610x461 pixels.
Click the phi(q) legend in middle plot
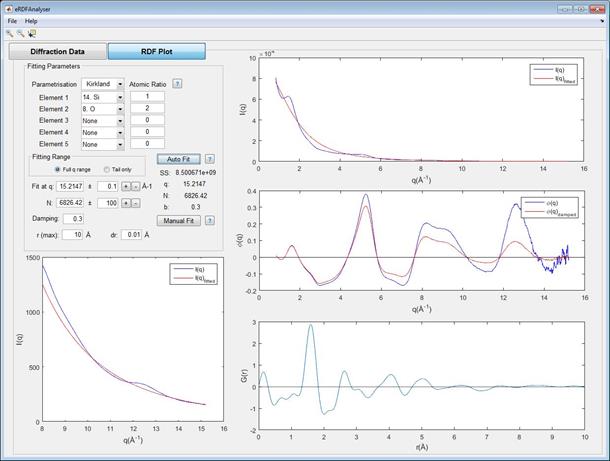[550, 207]
